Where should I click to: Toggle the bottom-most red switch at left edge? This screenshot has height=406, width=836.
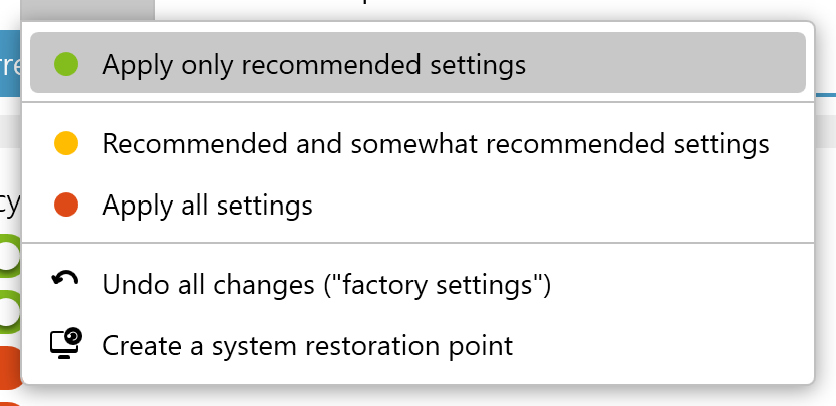9,400
